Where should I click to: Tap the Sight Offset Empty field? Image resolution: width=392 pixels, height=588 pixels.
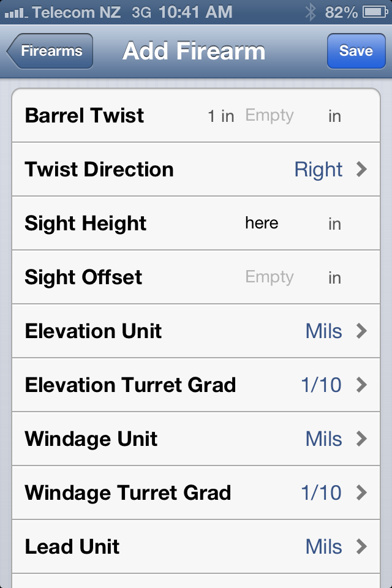(269, 277)
